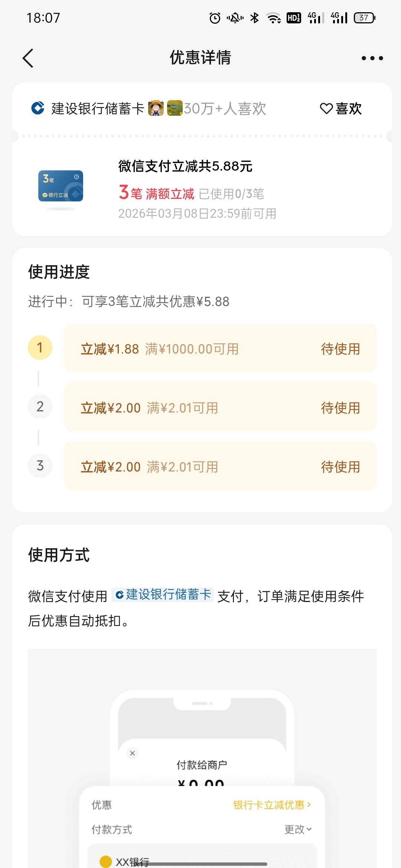The height and width of the screenshot is (868, 401).
Task: Expand 银行卡立减优惠 chevron
Action: pos(272,805)
